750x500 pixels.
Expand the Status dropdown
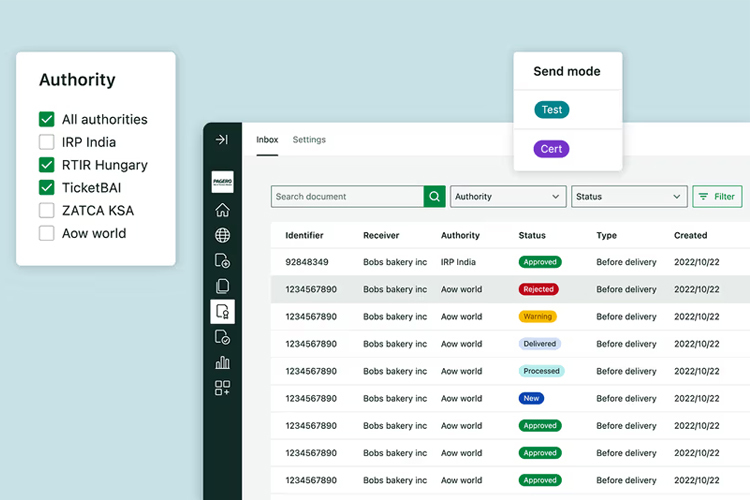pyautogui.click(x=629, y=197)
